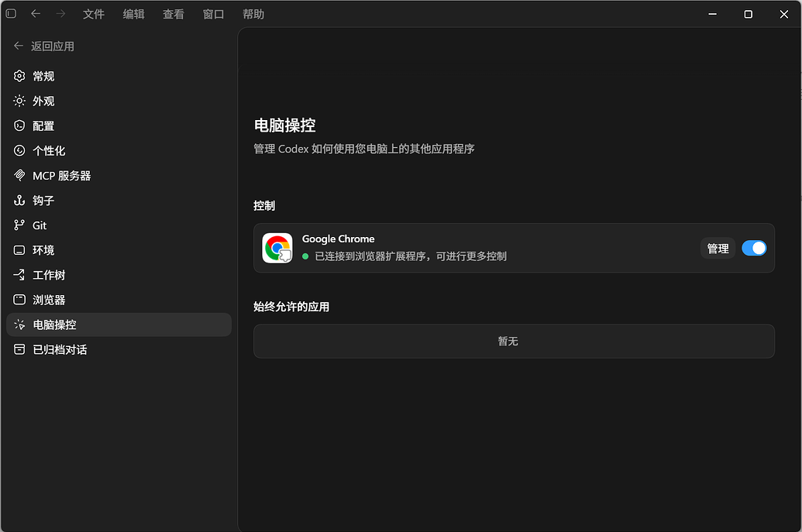
Task: Go back with the left arrow
Action: [36, 14]
